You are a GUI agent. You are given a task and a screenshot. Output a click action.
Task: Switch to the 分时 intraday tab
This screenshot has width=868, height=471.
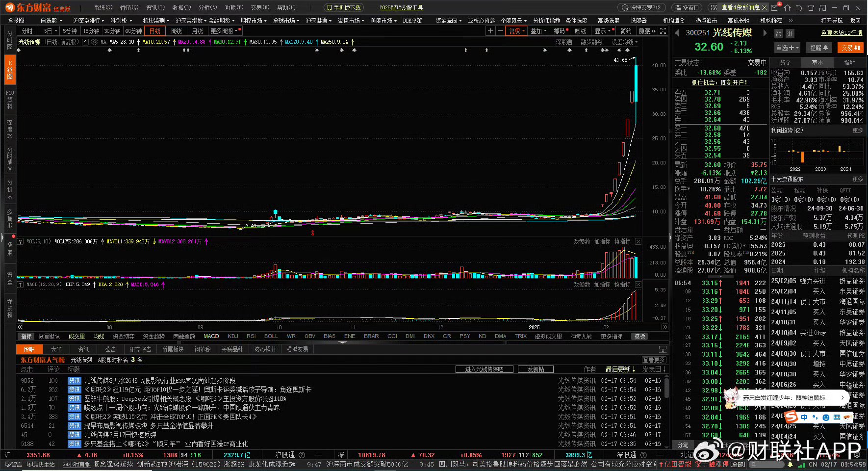coord(27,31)
